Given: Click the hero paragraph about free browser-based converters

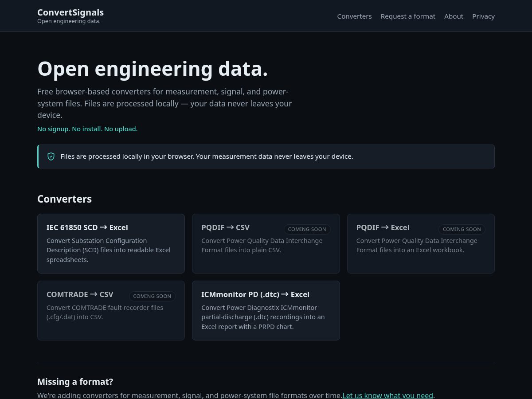Looking at the screenshot, I should tap(164, 103).
